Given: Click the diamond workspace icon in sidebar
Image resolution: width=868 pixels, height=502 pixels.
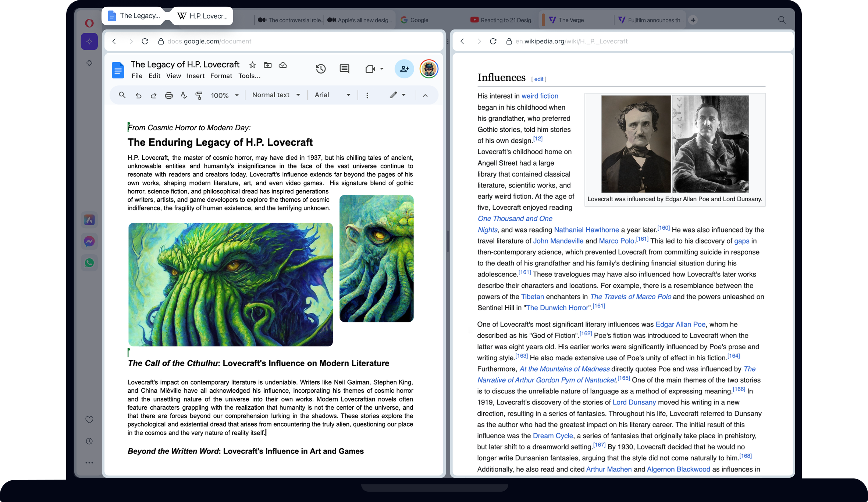Looking at the screenshot, I should [89, 63].
